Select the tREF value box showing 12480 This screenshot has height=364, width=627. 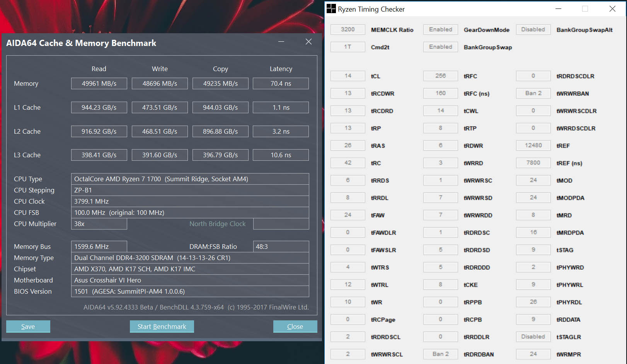coord(533,145)
